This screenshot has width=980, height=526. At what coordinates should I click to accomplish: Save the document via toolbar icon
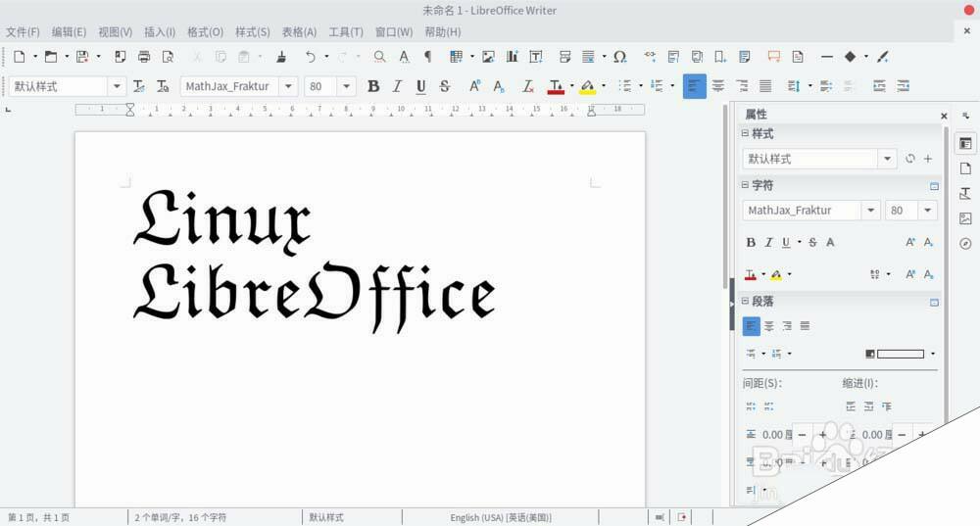point(82,57)
